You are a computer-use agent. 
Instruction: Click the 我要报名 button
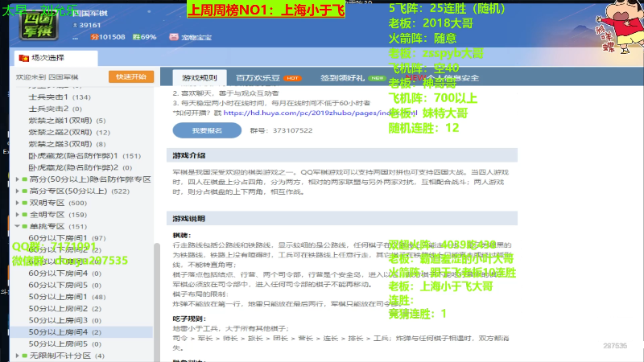[x=207, y=130]
